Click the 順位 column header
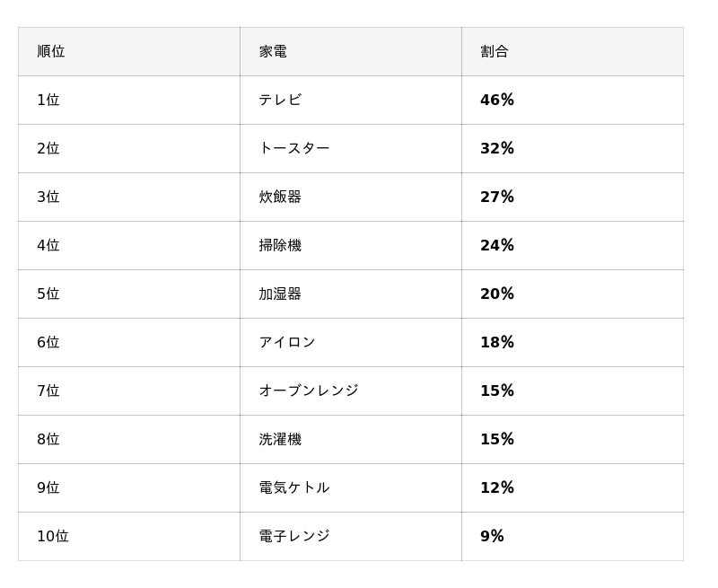Image resolution: width=718 pixels, height=588 pixels. (x=51, y=52)
